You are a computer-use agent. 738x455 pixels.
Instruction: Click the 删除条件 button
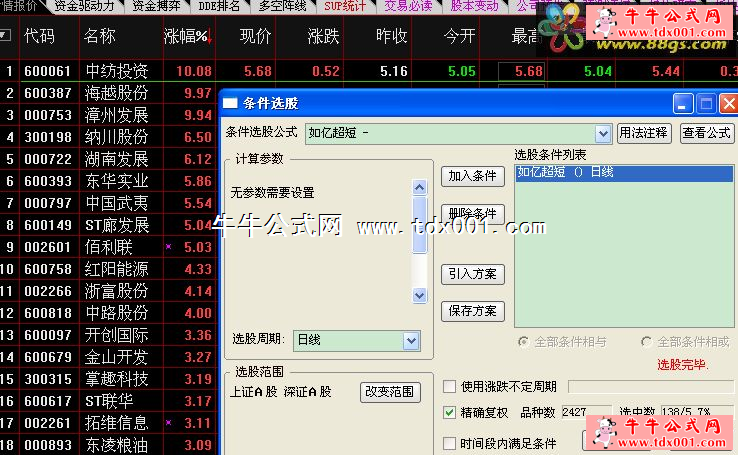473,214
